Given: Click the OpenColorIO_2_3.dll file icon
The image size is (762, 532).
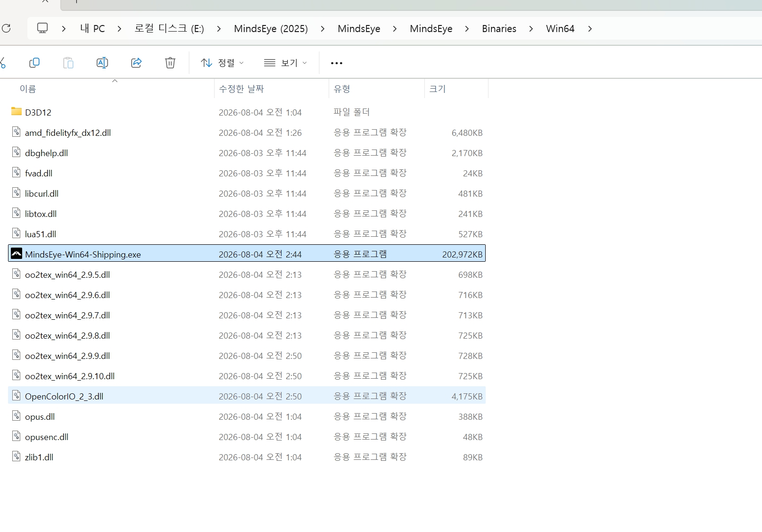Looking at the screenshot, I should pyautogui.click(x=17, y=396).
